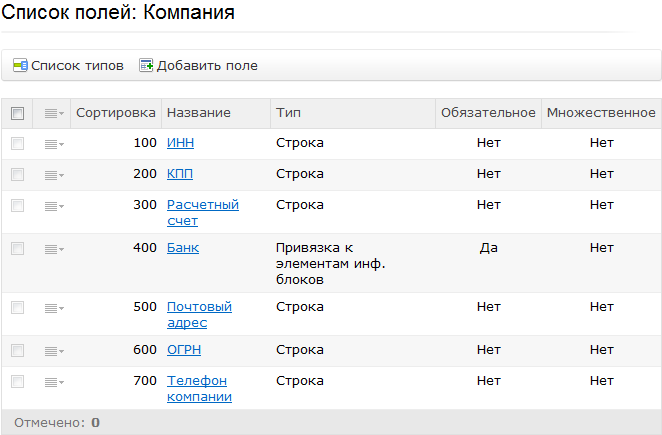Open the action menu for Почтовый адрес row
Screen dimensions: 662x435
click(54, 308)
